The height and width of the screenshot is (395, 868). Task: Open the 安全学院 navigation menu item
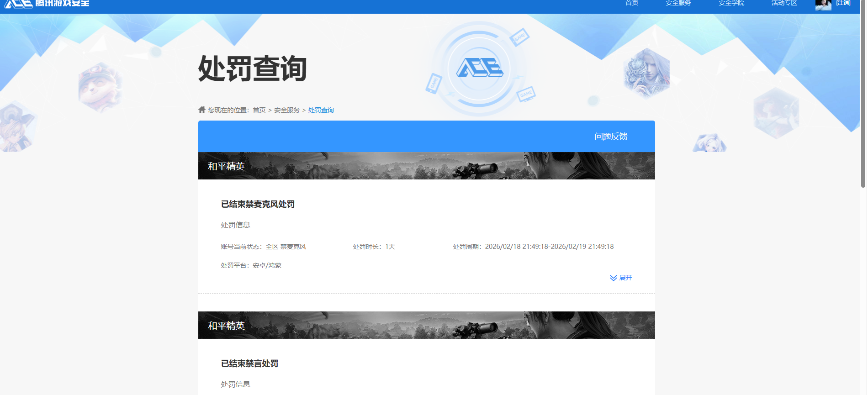pos(731,3)
